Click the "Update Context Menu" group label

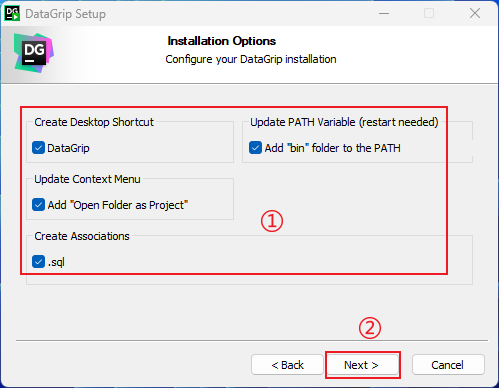point(87,179)
